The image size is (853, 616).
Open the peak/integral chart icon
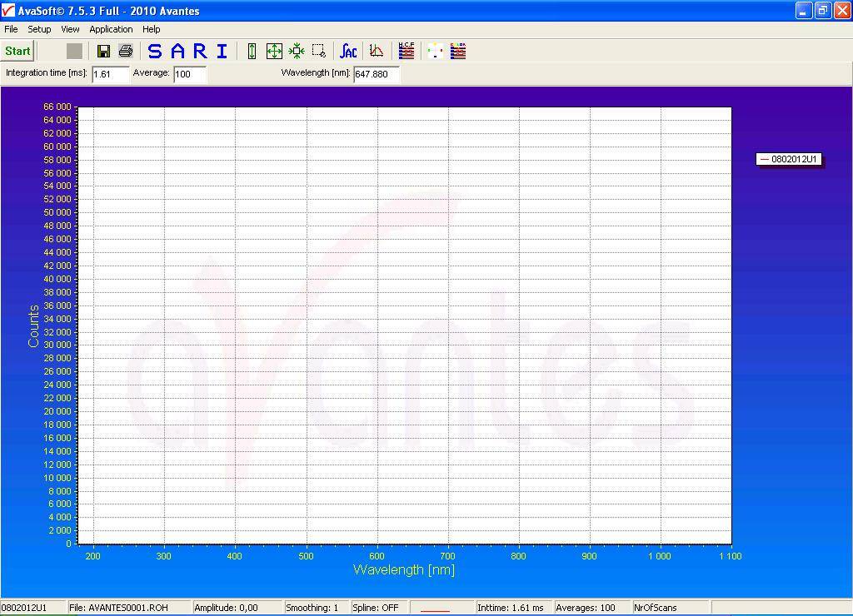tap(376, 51)
